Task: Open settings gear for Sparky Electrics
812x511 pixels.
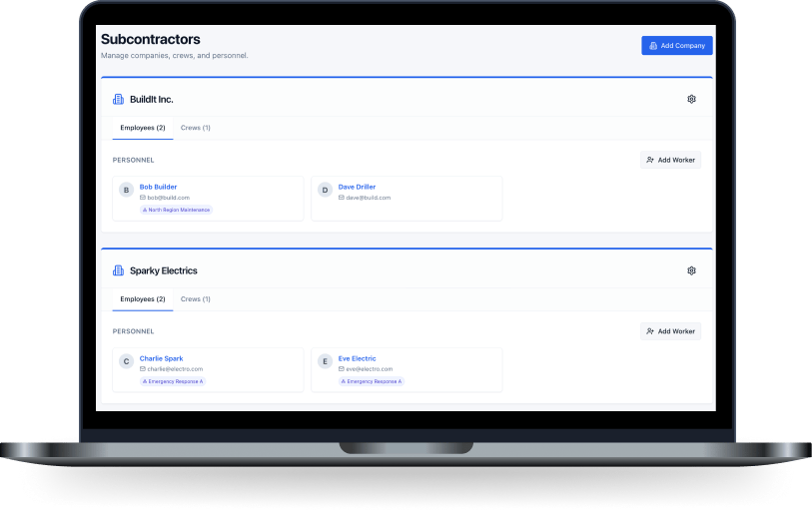Action: 691,270
